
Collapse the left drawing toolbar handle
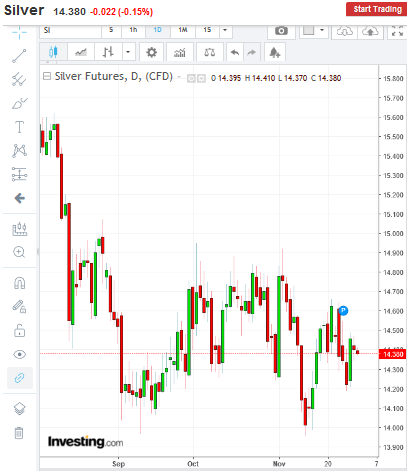coord(38,251)
